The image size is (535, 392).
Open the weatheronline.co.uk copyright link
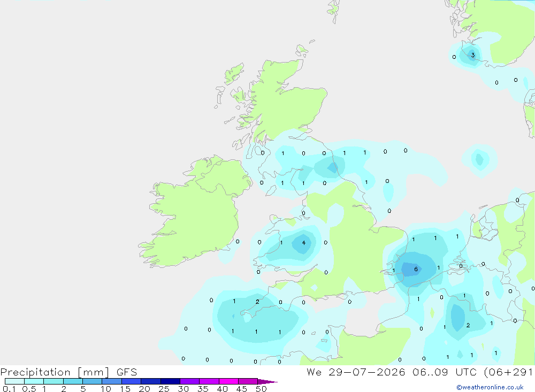pos(490,387)
